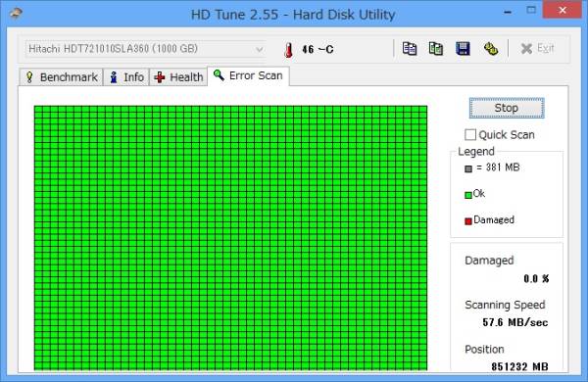The image size is (588, 382).
Task: Click the green Ok legend swatch
Action: pos(468,195)
